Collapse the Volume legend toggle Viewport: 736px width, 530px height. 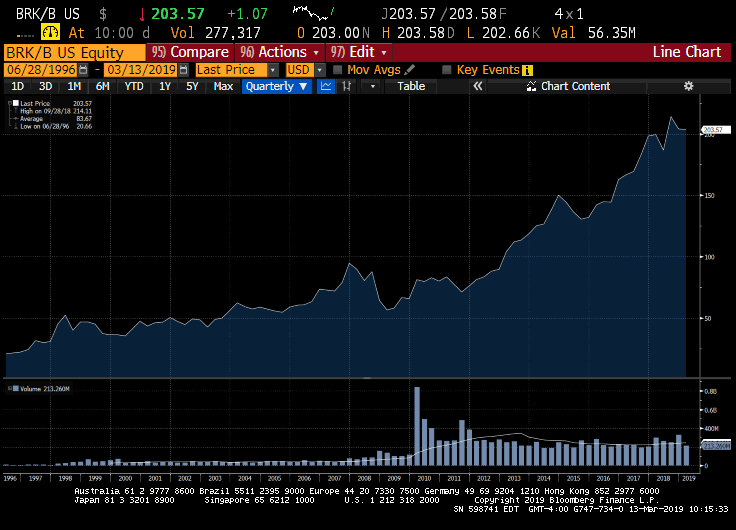tap(9, 389)
